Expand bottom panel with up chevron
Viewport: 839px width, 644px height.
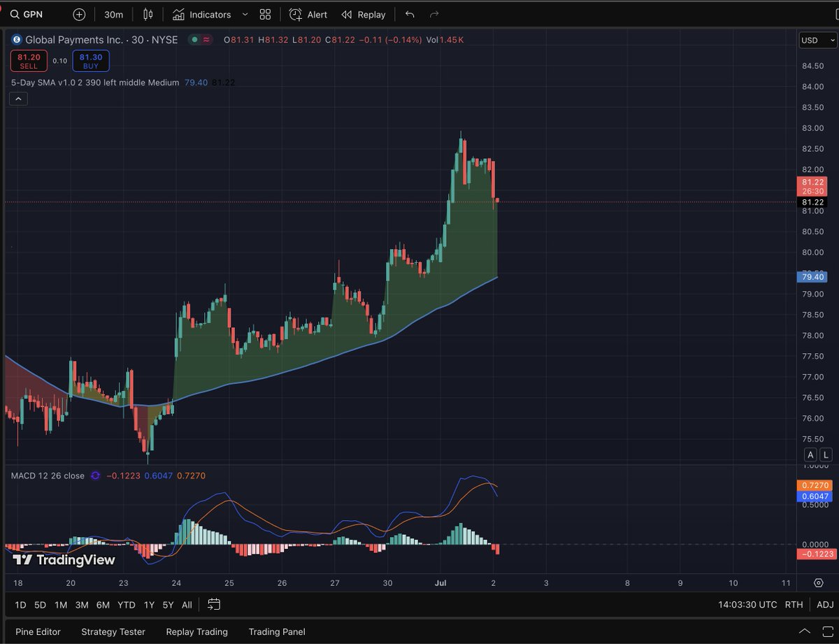(805, 631)
